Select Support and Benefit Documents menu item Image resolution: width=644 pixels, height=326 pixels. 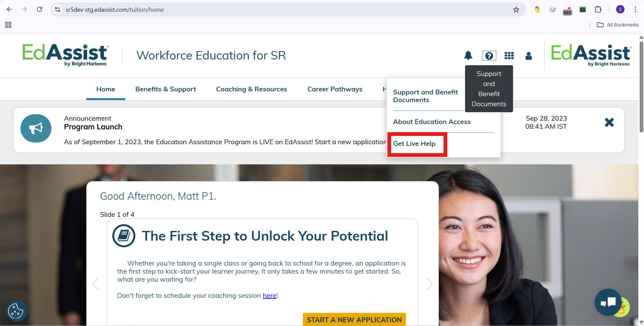point(425,96)
